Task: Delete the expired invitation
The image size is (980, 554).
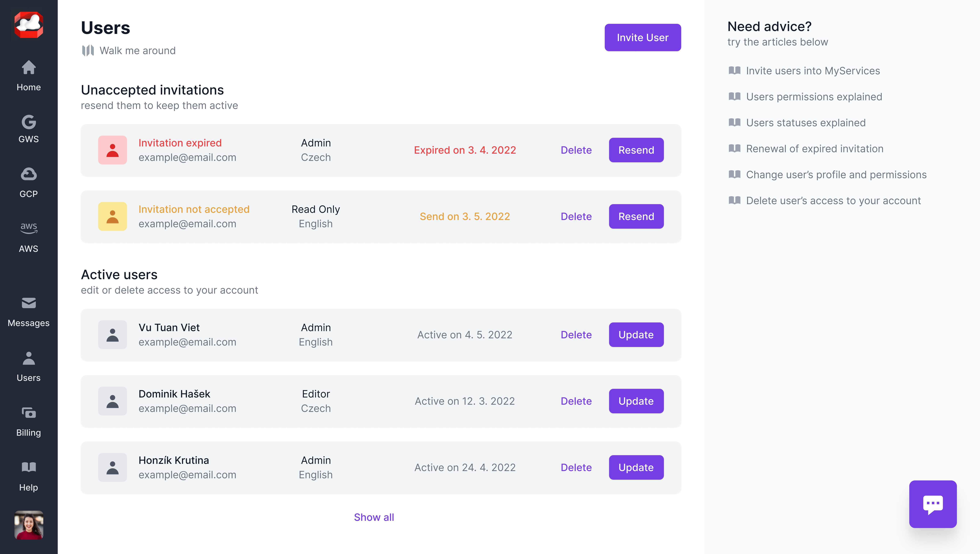Action: pyautogui.click(x=576, y=150)
